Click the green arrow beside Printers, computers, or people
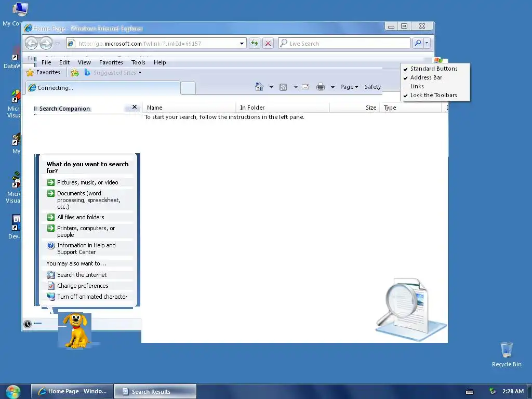Screen dimensions: 532x399 51,228
